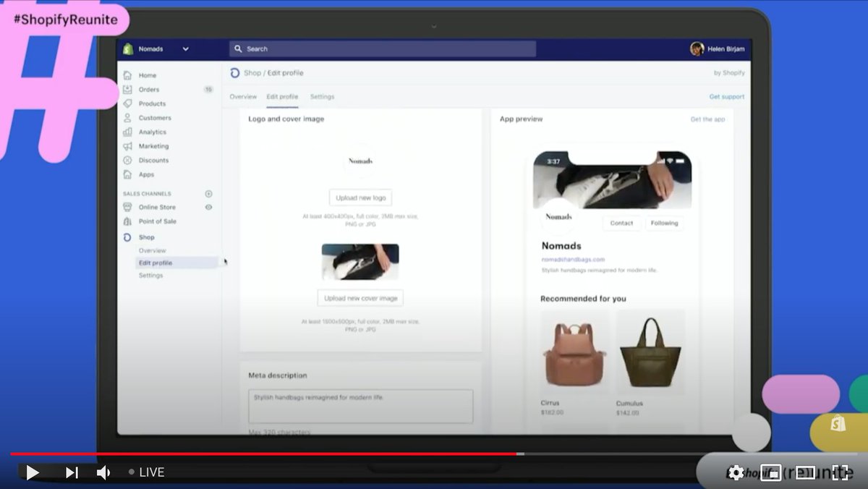The width and height of the screenshot is (868, 489).
Task: Switch to theater mode
Action: 805,472
